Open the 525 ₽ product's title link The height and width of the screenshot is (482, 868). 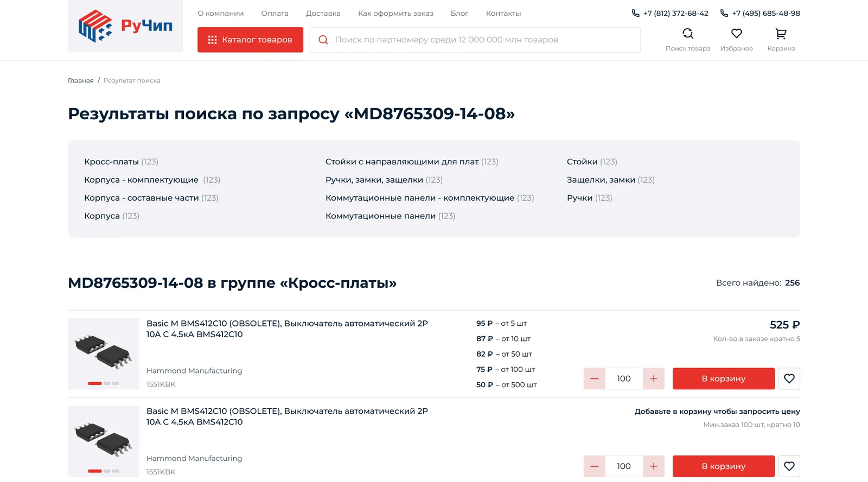point(287,329)
